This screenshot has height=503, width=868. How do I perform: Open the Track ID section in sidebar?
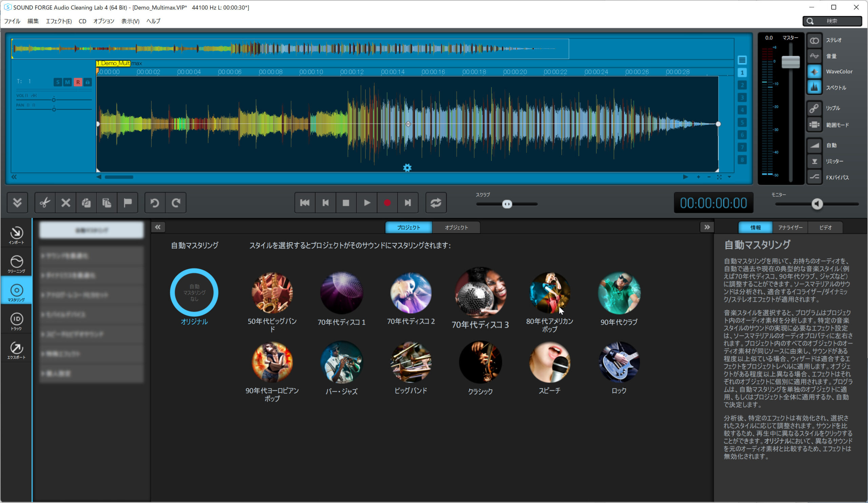(17, 322)
